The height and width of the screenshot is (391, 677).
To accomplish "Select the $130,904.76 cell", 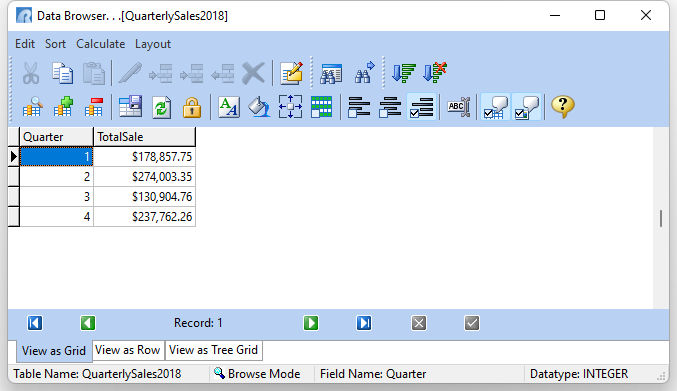I will tap(144, 196).
